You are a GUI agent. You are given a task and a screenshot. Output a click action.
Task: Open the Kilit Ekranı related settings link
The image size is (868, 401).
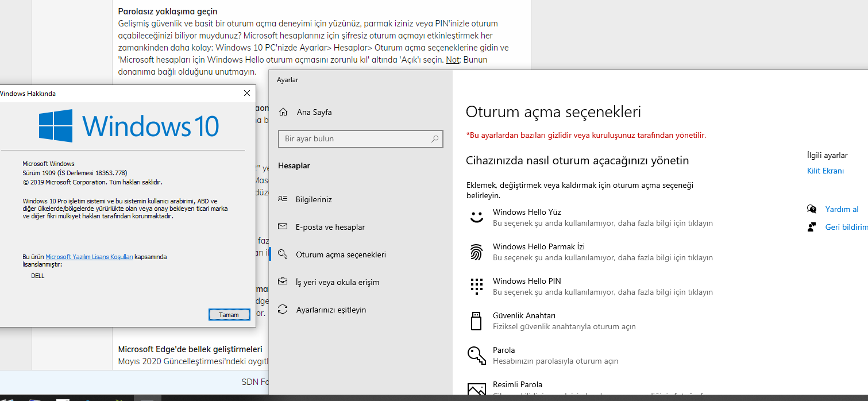[x=825, y=171]
